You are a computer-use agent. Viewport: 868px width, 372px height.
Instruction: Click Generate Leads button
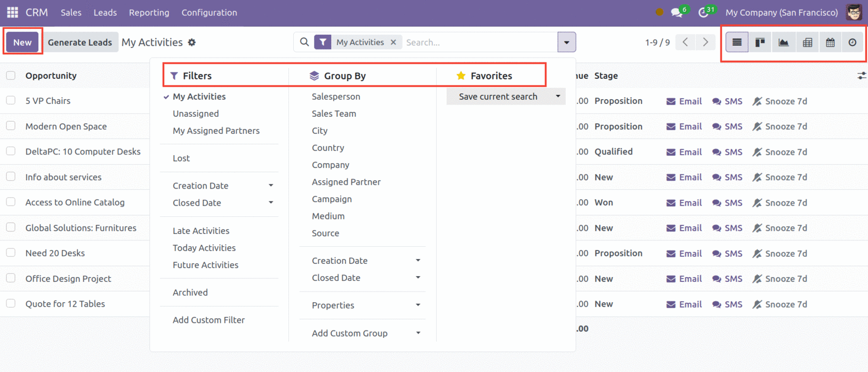point(80,42)
